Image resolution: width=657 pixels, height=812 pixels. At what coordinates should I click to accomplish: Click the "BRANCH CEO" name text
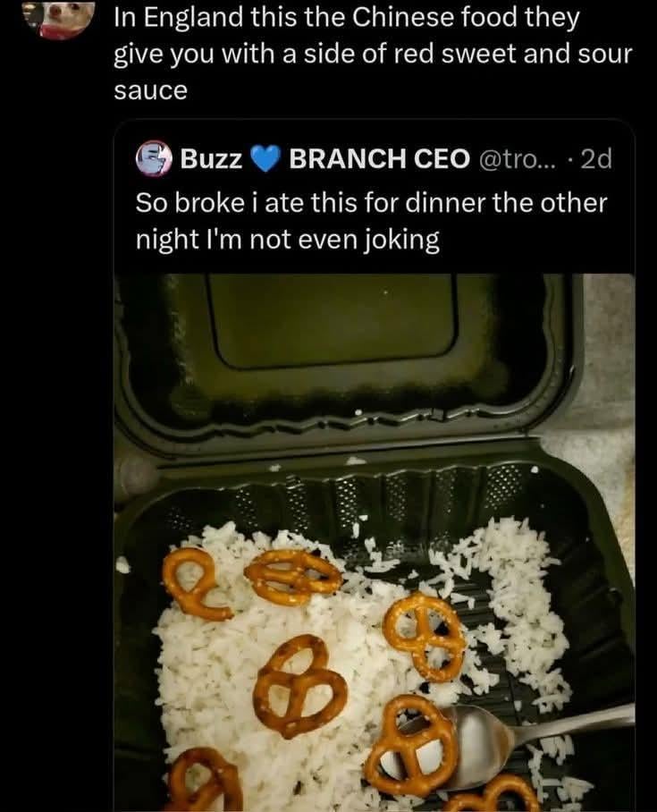(x=379, y=158)
